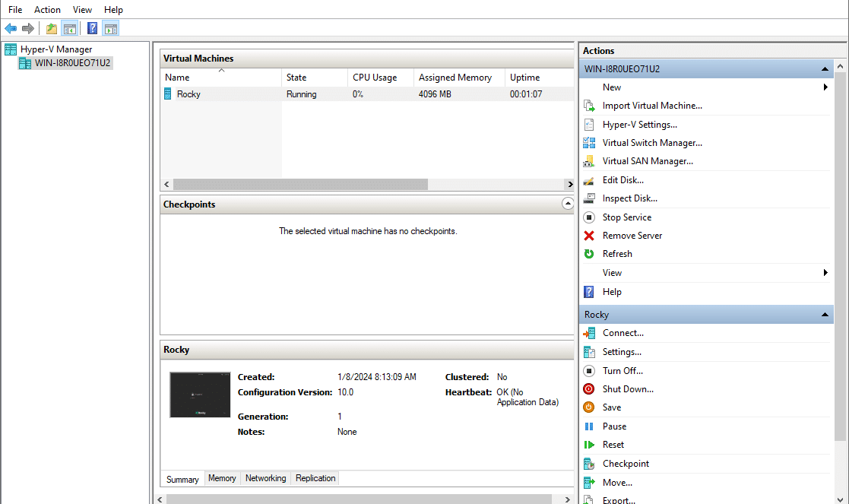Switch to the Summary tab

pos(182,479)
